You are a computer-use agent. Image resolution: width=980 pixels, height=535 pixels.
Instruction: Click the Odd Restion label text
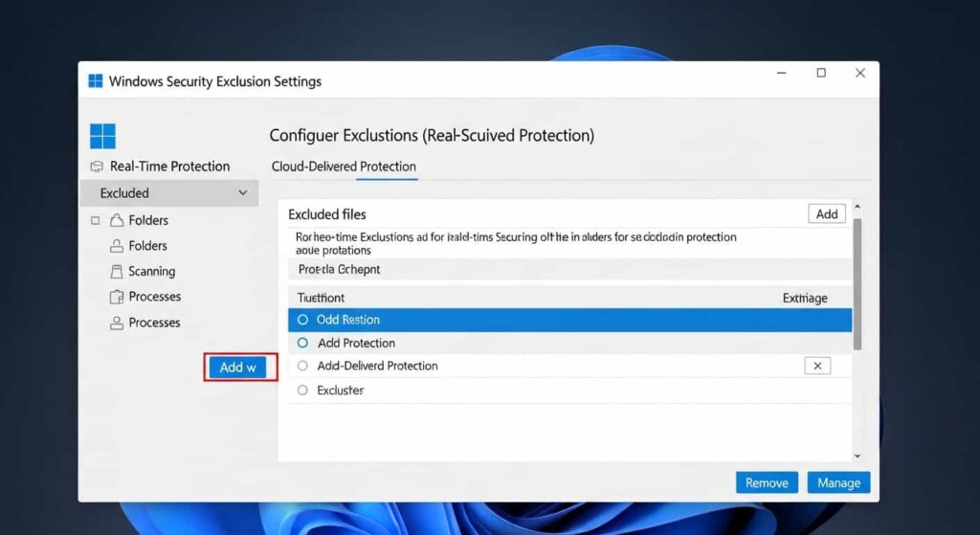[348, 320]
